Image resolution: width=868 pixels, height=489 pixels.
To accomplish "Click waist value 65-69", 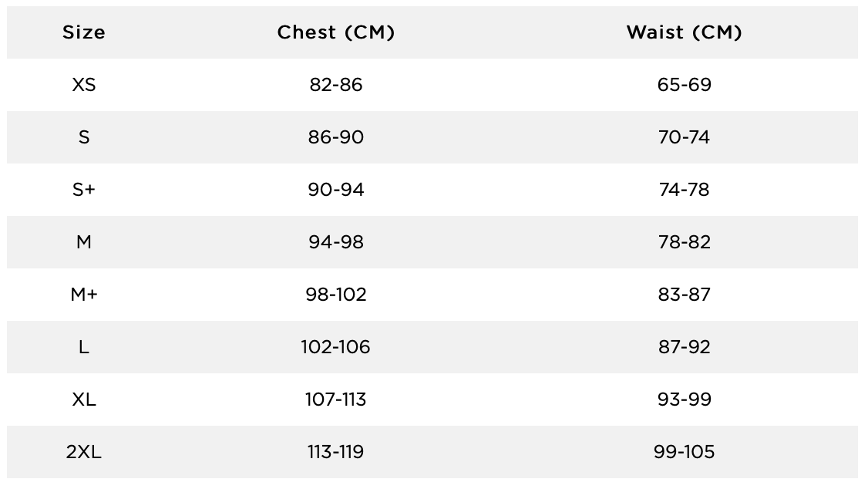I will coord(685,85).
